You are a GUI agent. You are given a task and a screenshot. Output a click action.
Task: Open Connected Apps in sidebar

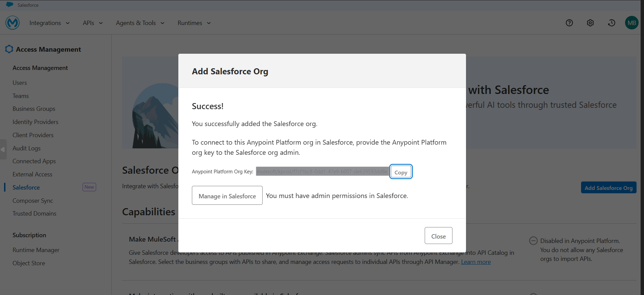(34, 161)
